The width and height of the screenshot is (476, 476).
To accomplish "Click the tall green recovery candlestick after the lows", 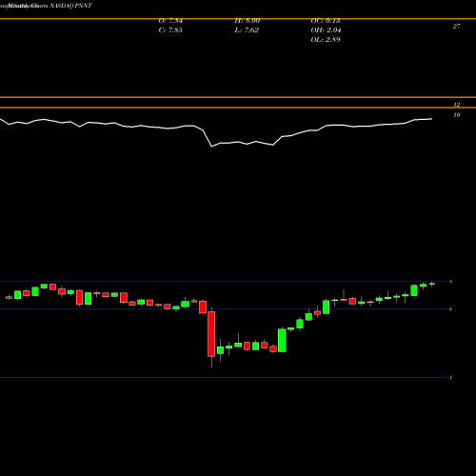I will coord(282,340).
